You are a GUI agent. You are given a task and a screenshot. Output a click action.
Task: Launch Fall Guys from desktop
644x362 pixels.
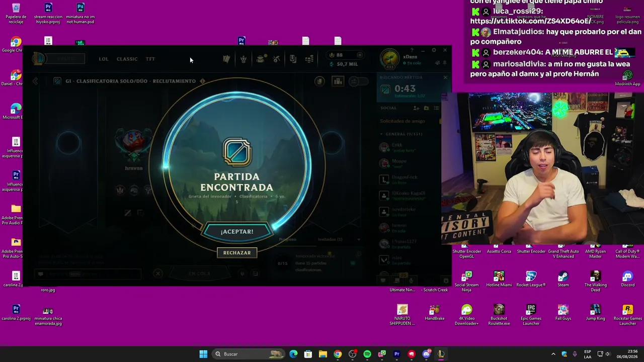[563, 313]
